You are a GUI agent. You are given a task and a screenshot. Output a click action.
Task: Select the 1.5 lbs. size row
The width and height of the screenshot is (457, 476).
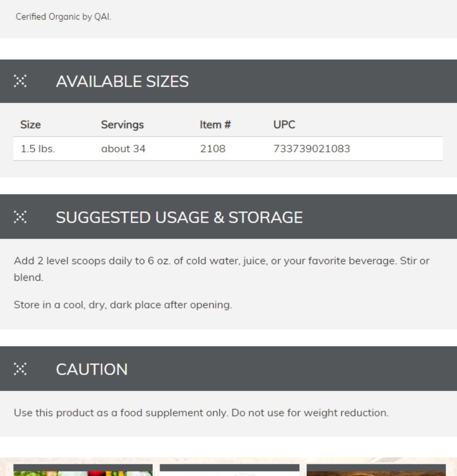228,149
